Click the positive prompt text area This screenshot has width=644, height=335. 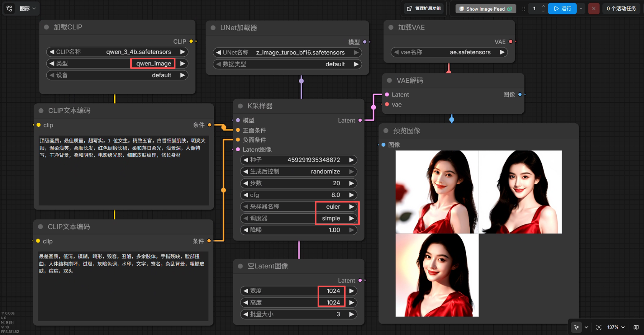[x=124, y=170]
